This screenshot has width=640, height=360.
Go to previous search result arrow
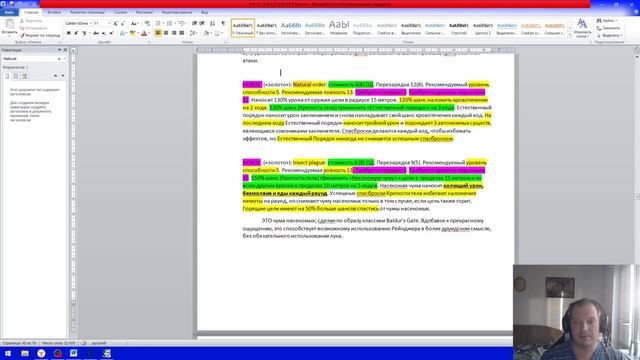tap(56, 76)
